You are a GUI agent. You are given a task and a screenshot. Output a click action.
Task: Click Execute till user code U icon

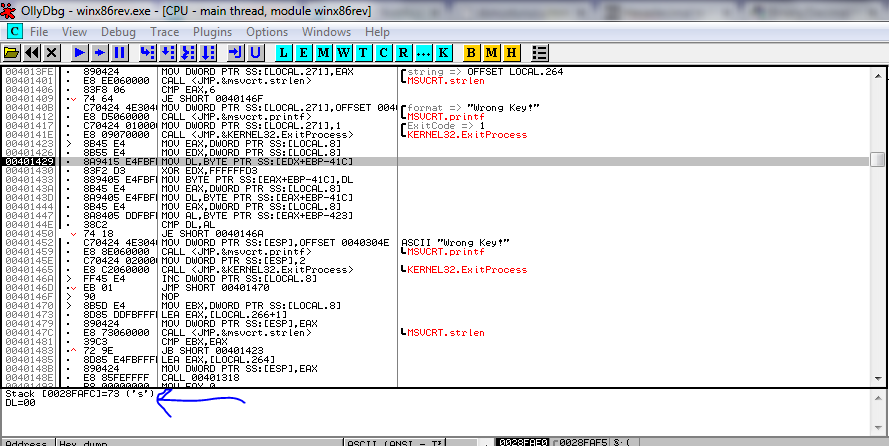pos(256,53)
